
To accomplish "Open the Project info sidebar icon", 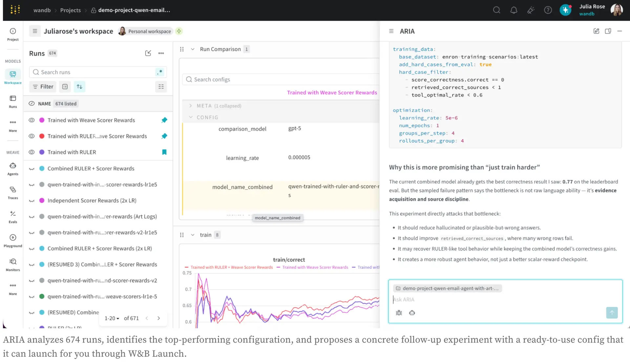I will click(13, 34).
